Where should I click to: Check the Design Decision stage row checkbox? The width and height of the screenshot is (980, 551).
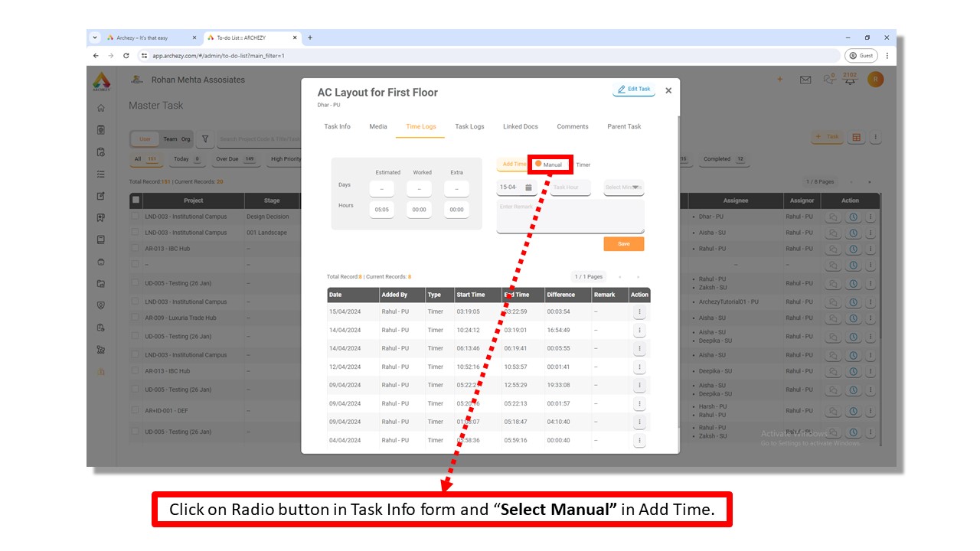click(136, 217)
